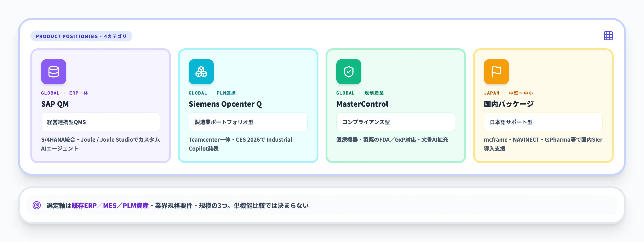This screenshot has width=644, height=242.
Task: Click the target icon beside the selection note
Action: pos(36,205)
